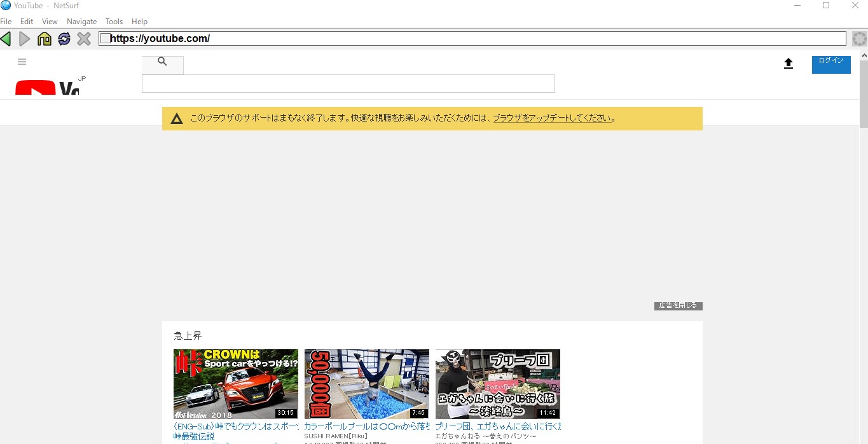This screenshot has width=868, height=444.
Task: Minimize the NetSurf window
Action: coord(797,5)
